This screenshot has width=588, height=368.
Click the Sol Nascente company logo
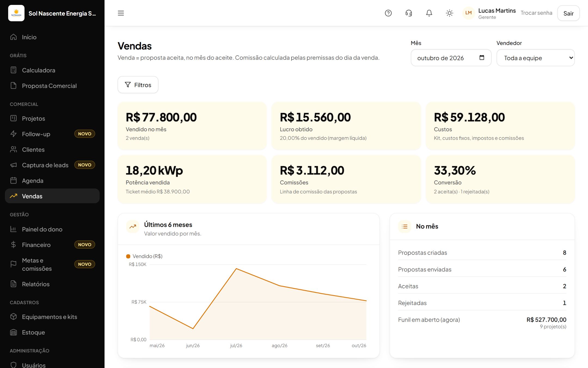[x=16, y=13]
